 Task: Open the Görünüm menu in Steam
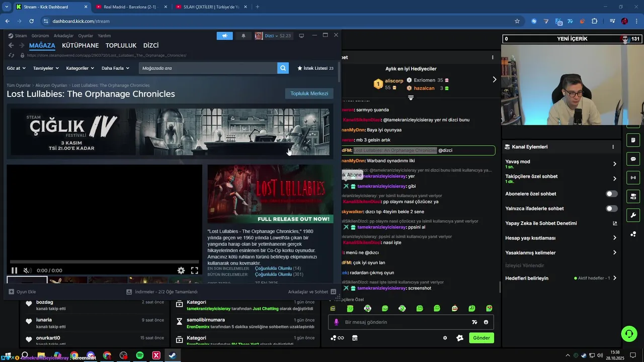[40, 36]
